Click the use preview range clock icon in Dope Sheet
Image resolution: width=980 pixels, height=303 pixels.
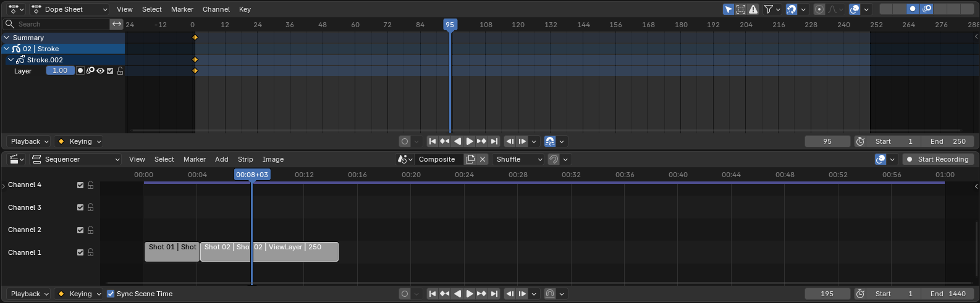click(x=860, y=141)
